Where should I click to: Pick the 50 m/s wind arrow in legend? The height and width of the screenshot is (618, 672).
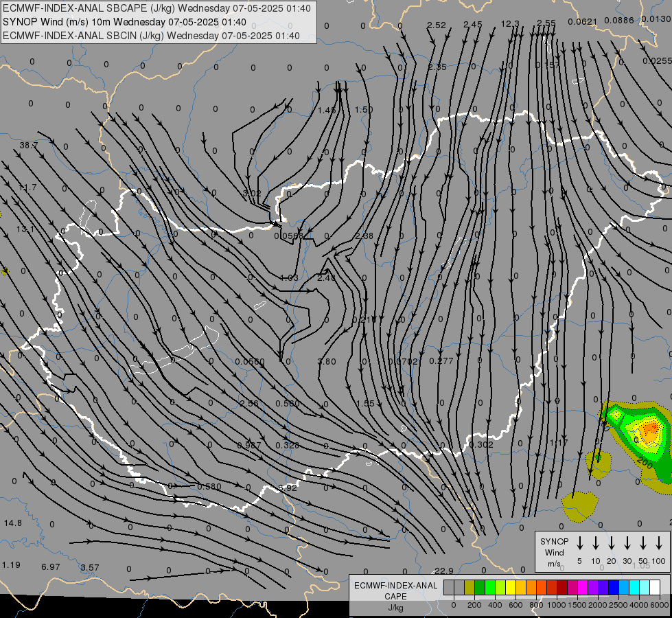pos(643,542)
